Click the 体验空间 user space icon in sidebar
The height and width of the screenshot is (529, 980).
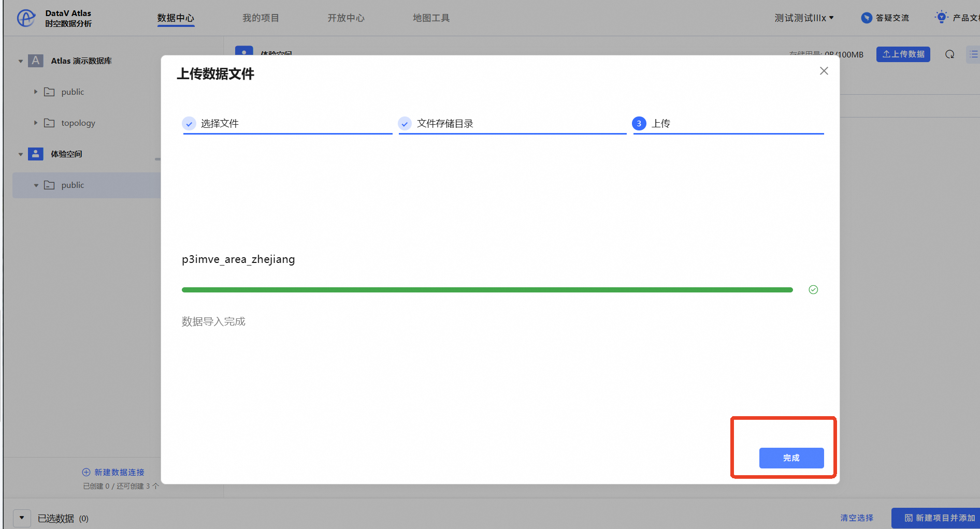35,154
